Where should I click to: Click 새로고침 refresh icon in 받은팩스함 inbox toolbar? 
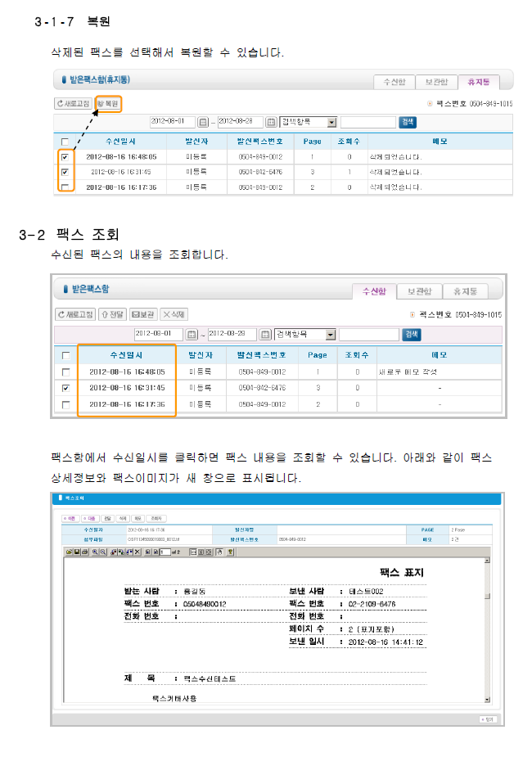[74, 314]
